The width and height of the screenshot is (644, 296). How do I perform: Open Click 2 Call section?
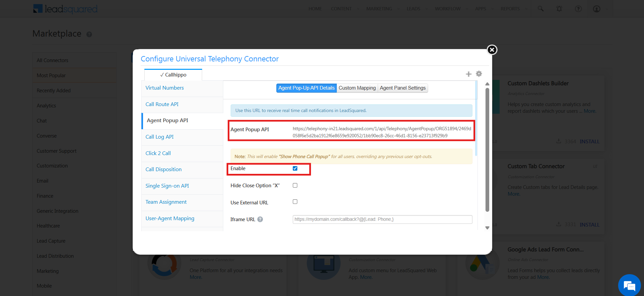(x=182, y=153)
